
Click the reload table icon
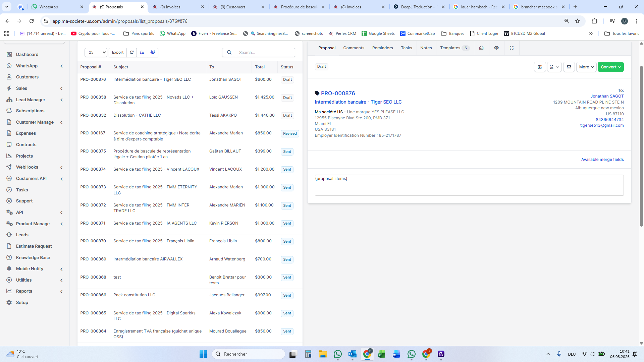click(132, 52)
